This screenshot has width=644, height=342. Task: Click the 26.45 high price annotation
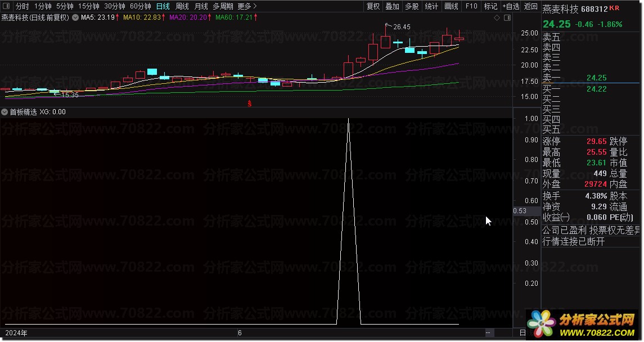[402, 26]
